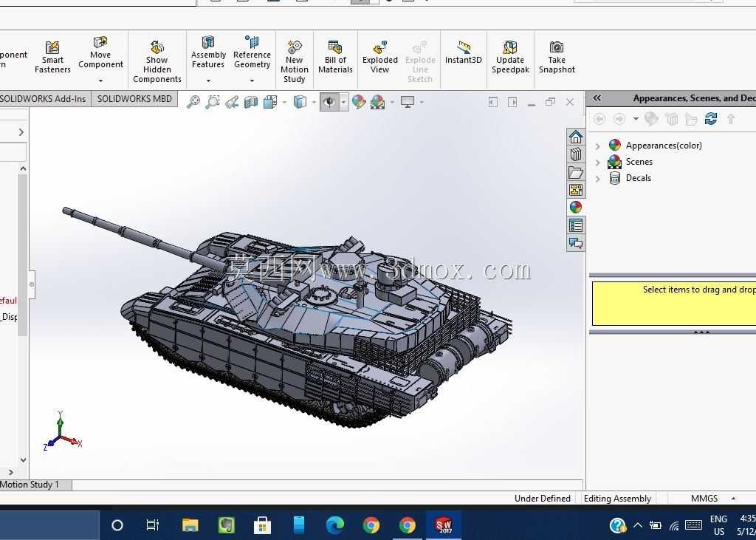
Task: Click feature tree scrollbar down arrow
Action: pos(23,460)
